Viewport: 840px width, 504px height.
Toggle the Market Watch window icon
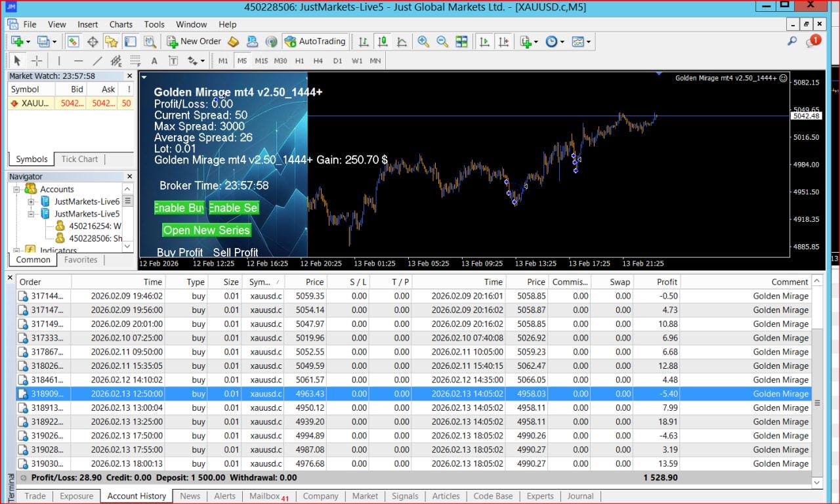73,41
